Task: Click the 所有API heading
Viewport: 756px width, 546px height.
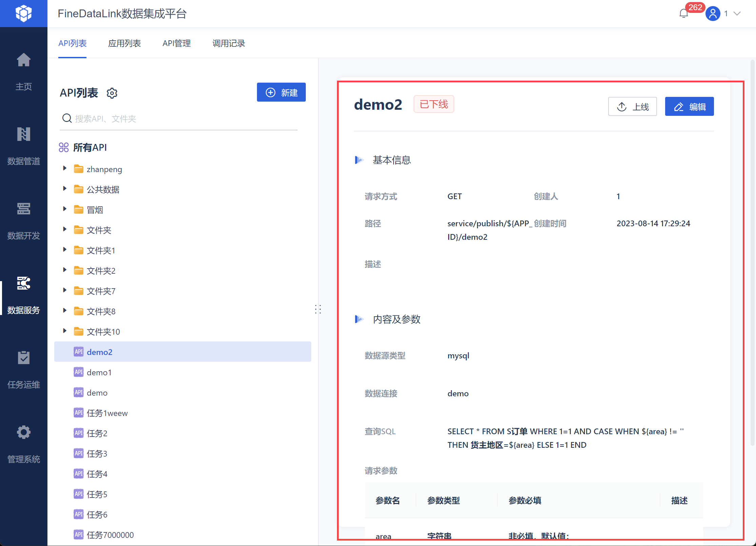Action: [x=90, y=147]
